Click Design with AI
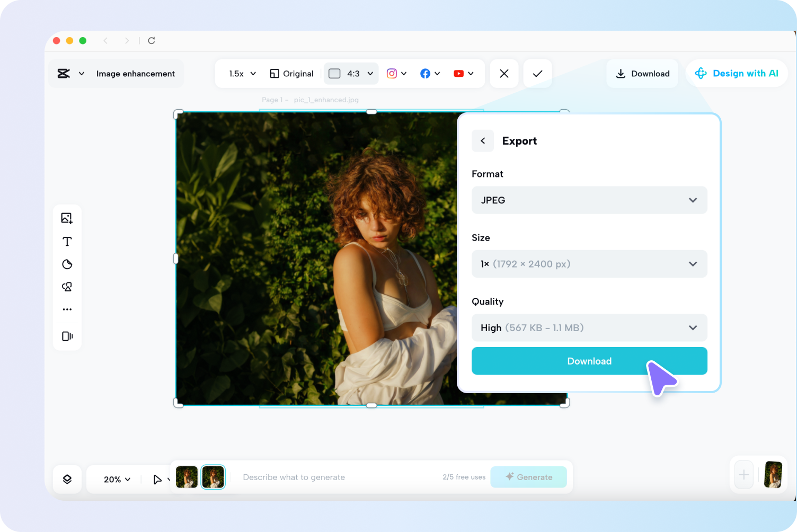 click(737, 73)
